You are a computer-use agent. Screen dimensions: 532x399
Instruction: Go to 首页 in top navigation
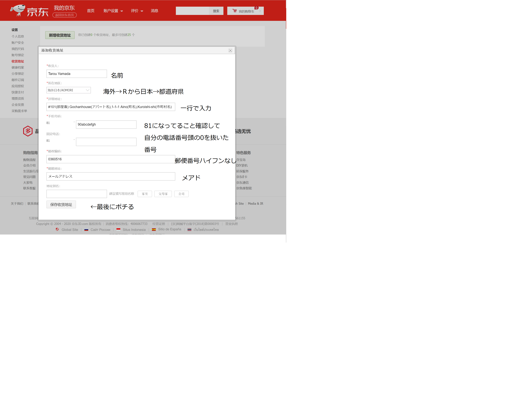coord(90,11)
